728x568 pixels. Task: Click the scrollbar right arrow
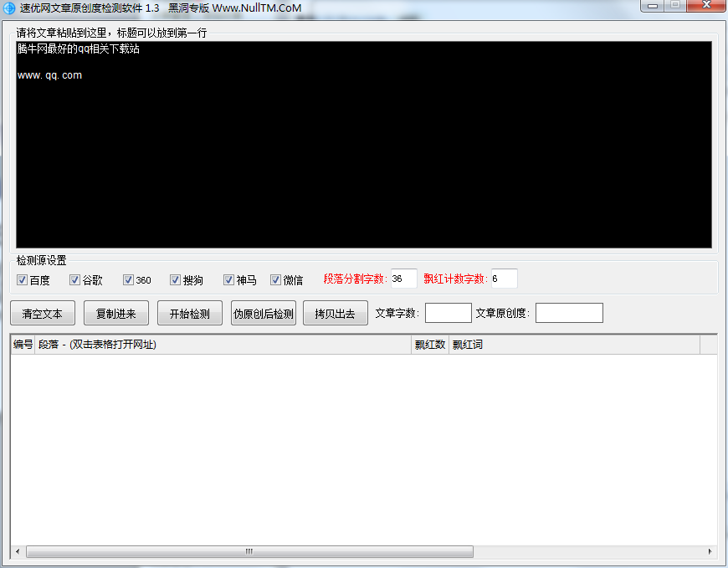tap(710, 551)
